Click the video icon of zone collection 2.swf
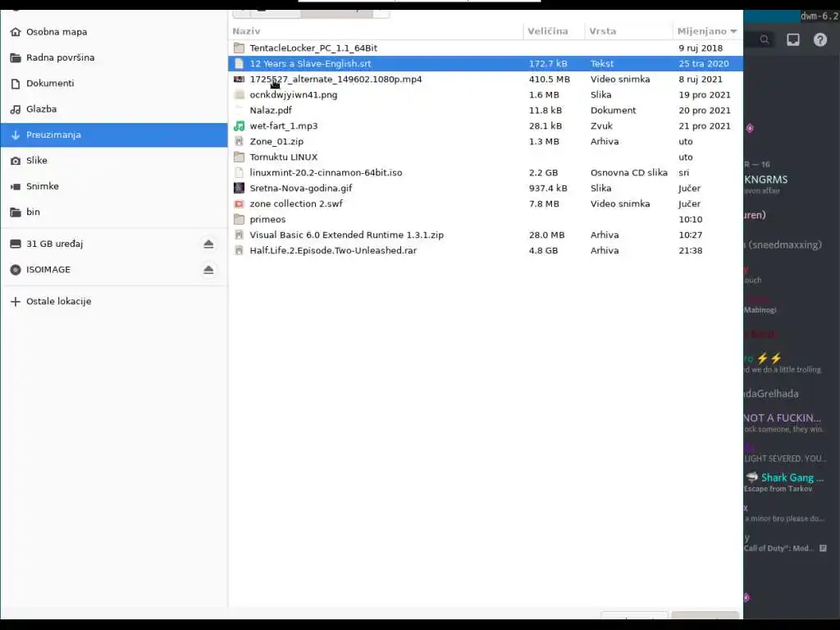 (x=239, y=203)
